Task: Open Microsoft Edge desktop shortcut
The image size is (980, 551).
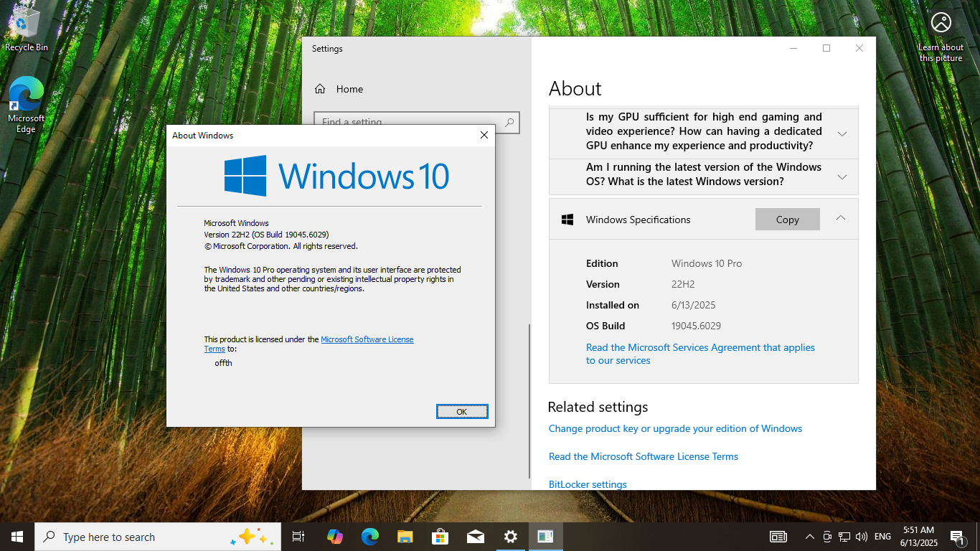Action: coord(26,105)
